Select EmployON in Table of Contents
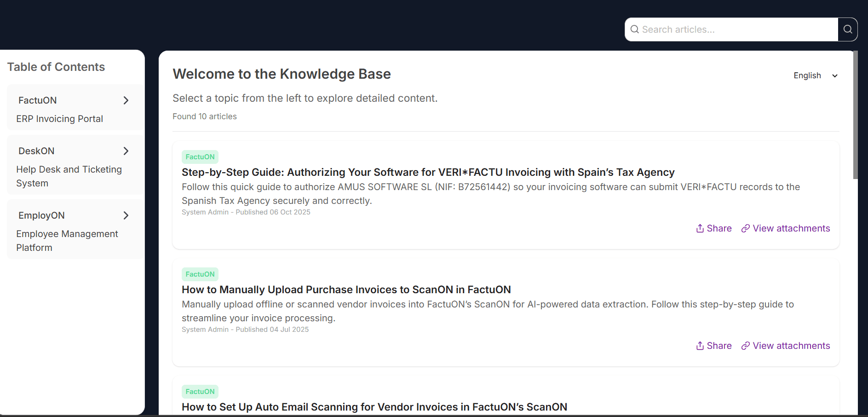This screenshot has height=417, width=868. tap(41, 215)
